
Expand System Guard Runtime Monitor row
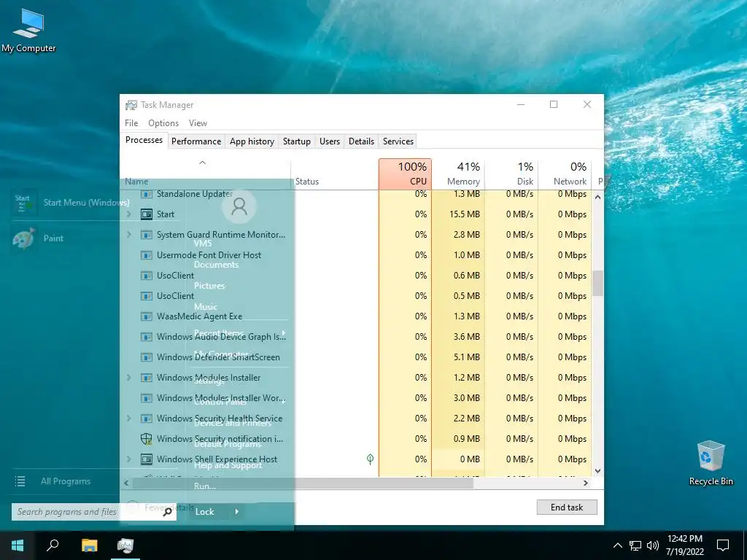click(x=128, y=235)
